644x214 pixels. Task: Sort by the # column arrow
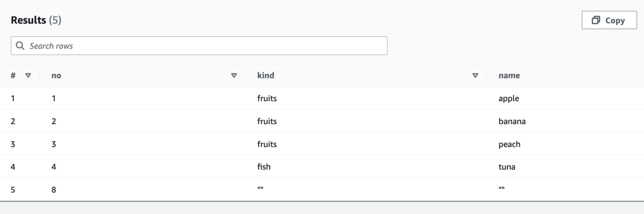(28, 76)
